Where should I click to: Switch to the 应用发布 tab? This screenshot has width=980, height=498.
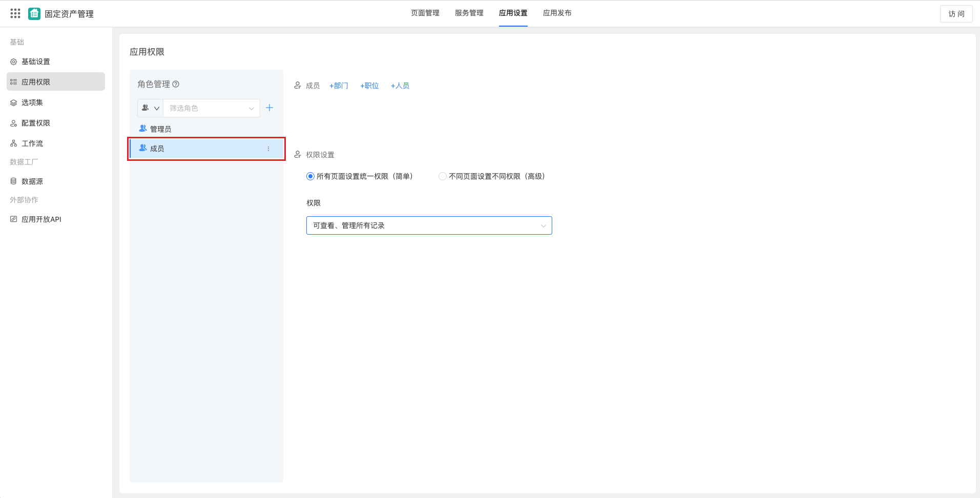point(557,13)
